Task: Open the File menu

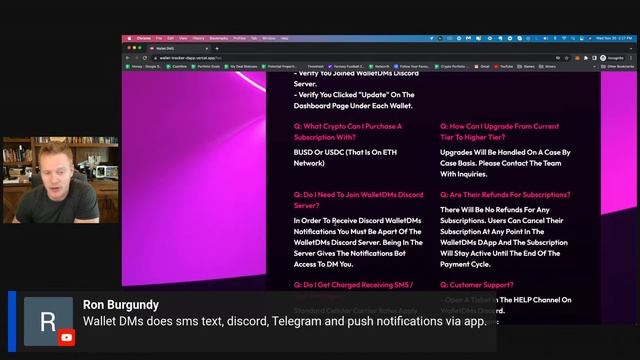Action: click(159, 38)
